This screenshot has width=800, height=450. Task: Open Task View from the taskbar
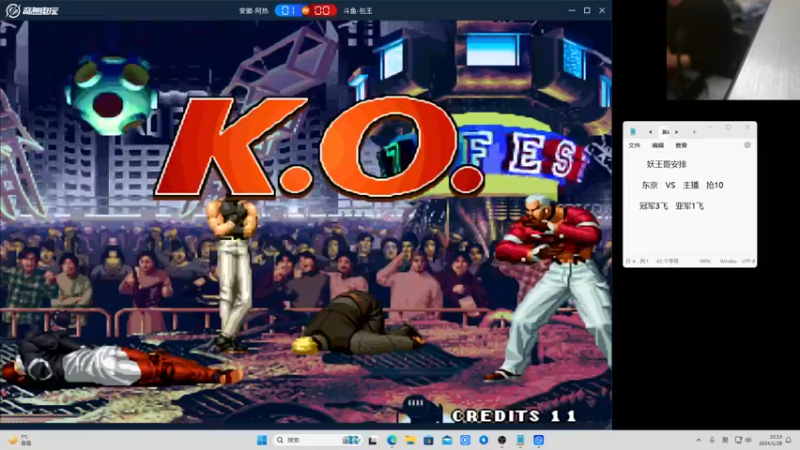pyautogui.click(x=373, y=440)
